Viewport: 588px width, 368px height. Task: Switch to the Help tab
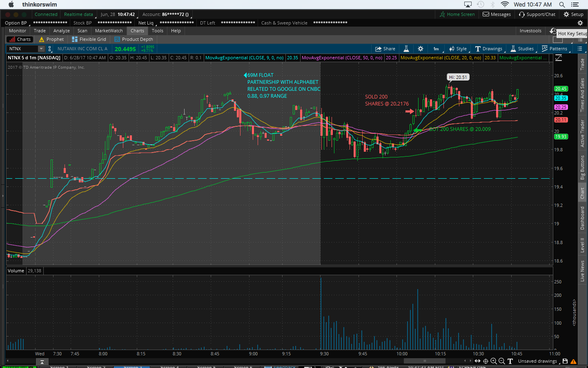point(176,31)
